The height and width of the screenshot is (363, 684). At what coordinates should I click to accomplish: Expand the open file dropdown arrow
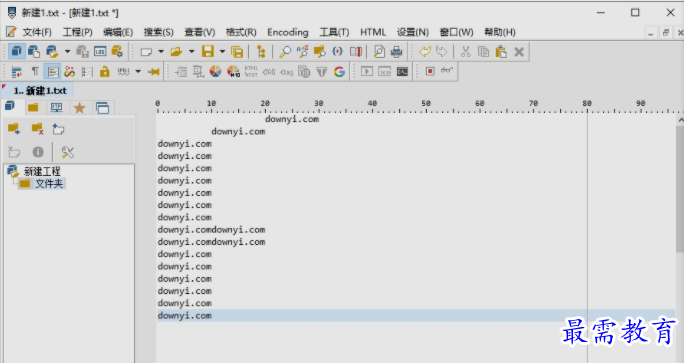(192, 51)
